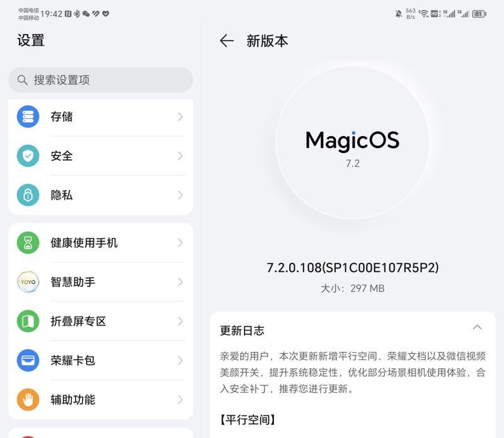
Task: Open the 存储 storage icon
Action: coord(28,116)
